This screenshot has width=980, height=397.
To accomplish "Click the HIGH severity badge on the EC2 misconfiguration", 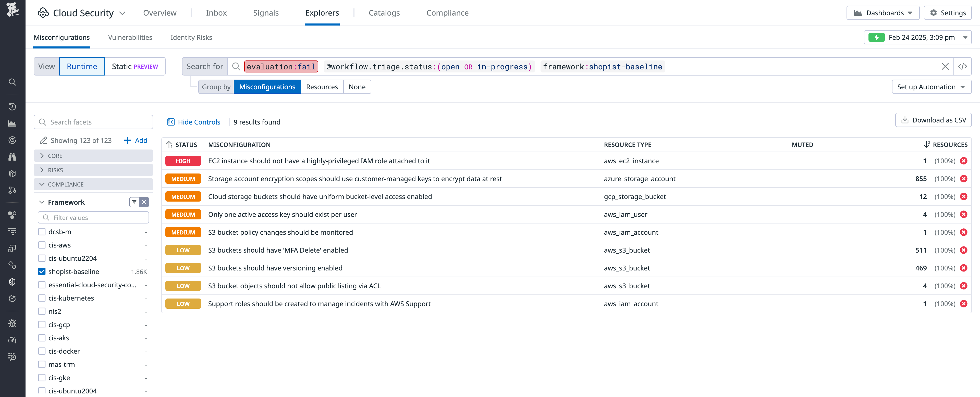I will point(183,160).
